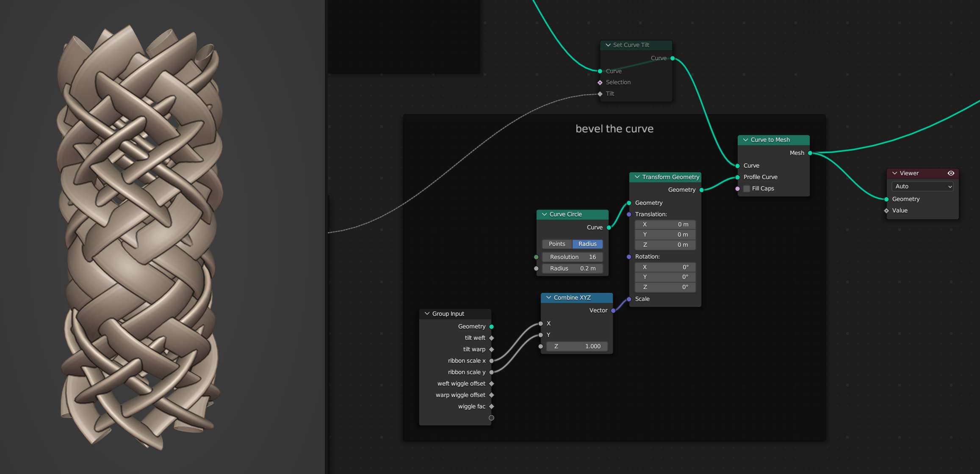Click the Profile Curve input socket

coord(738,177)
